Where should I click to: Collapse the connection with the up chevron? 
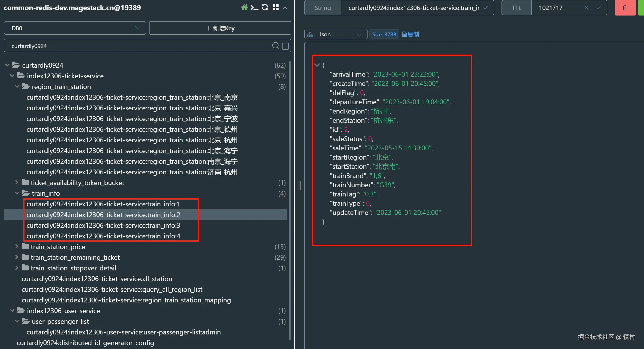tap(285, 8)
